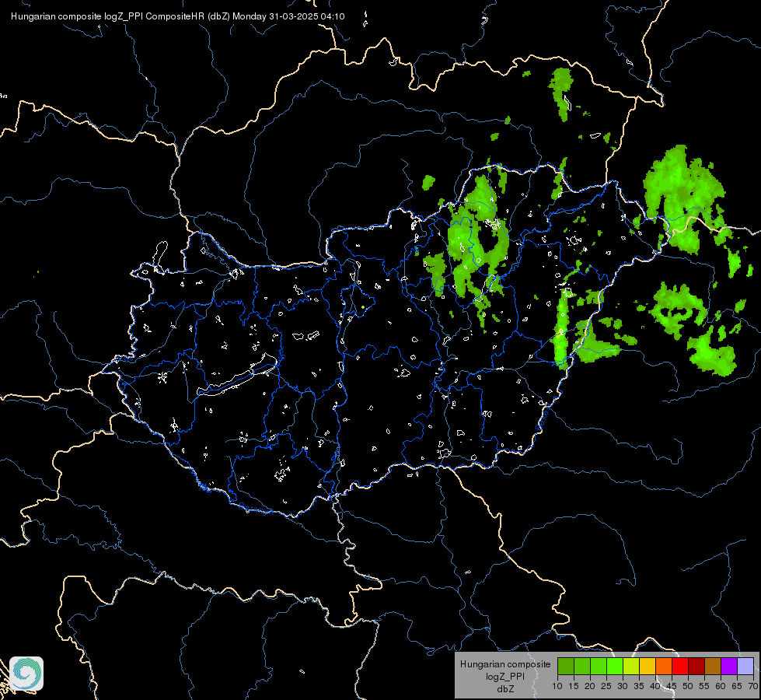Click the '55' legend scale value
This screenshot has width=761, height=700.
[704, 687]
